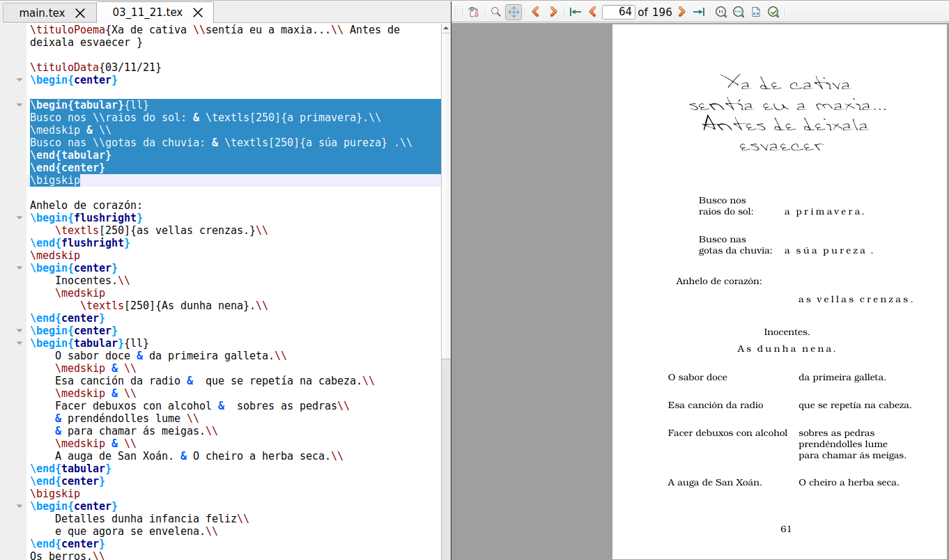Go to next PDF page
949x560 pixels.
coord(681,12)
